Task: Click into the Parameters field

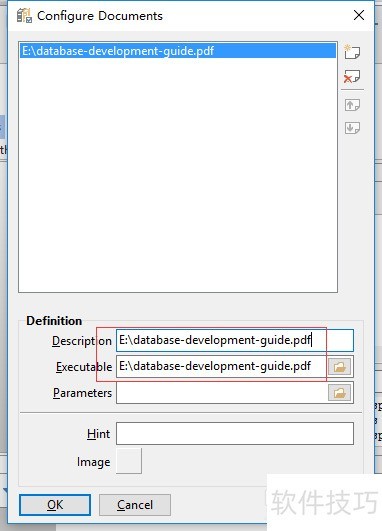Action: click(x=222, y=393)
